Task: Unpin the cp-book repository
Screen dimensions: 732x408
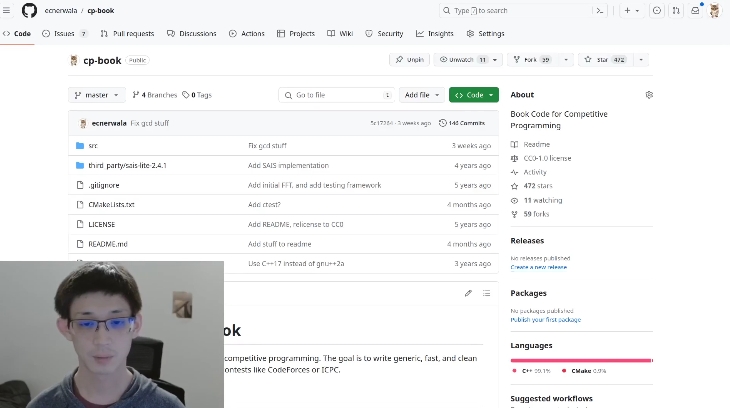Action: point(409,60)
